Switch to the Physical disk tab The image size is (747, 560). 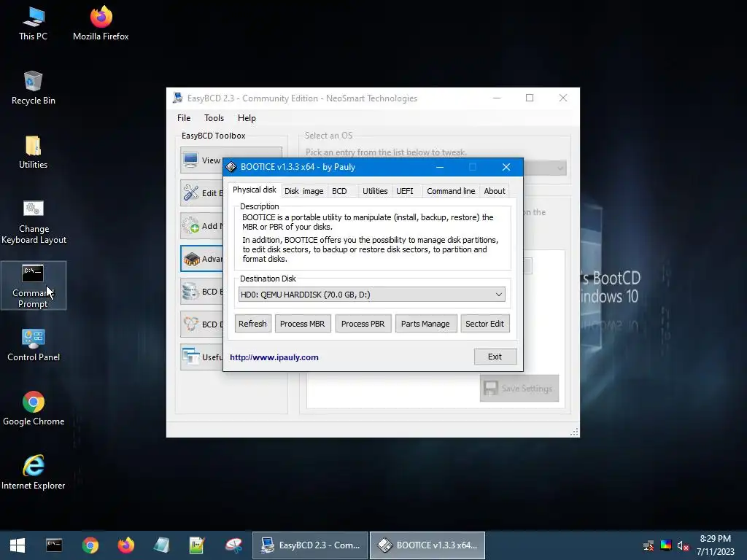pyautogui.click(x=255, y=190)
